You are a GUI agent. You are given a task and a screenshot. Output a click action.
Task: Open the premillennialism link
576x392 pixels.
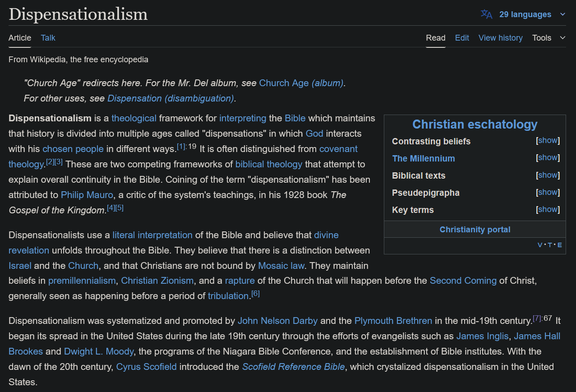click(82, 281)
